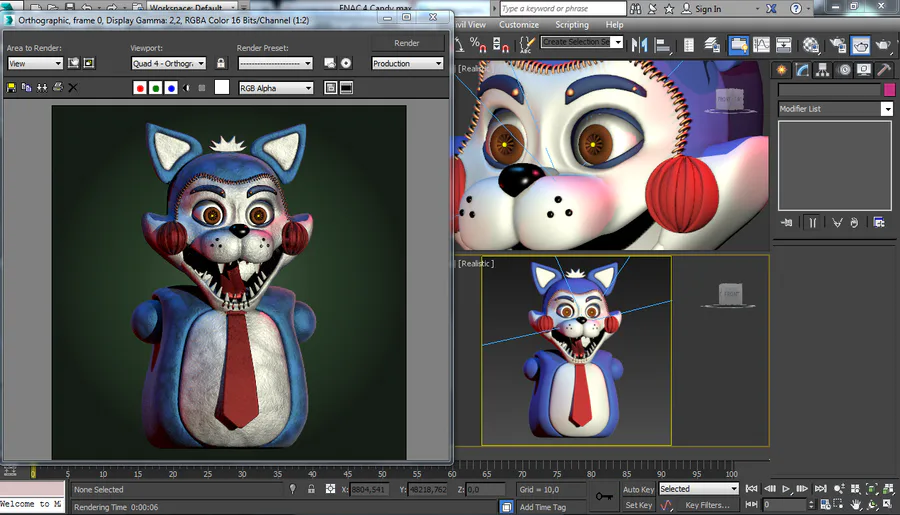The image size is (900, 515).
Task: Click the Set Key button
Action: pos(638,505)
